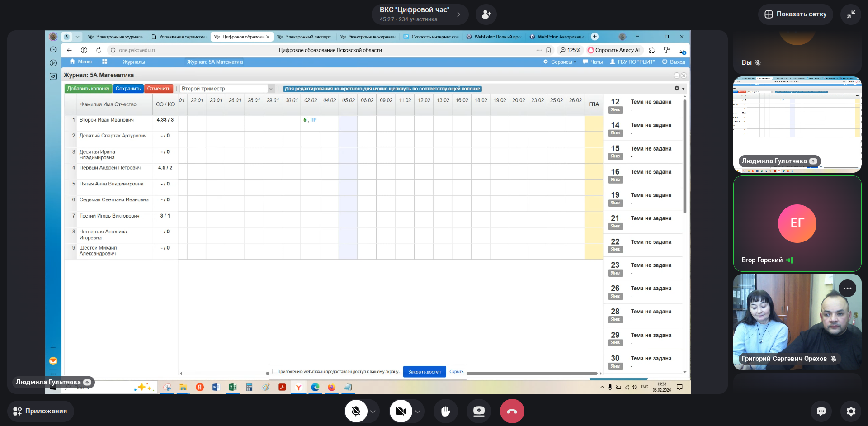Click the add participant icon
The height and width of the screenshot is (426, 868).
[x=486, y=14]
